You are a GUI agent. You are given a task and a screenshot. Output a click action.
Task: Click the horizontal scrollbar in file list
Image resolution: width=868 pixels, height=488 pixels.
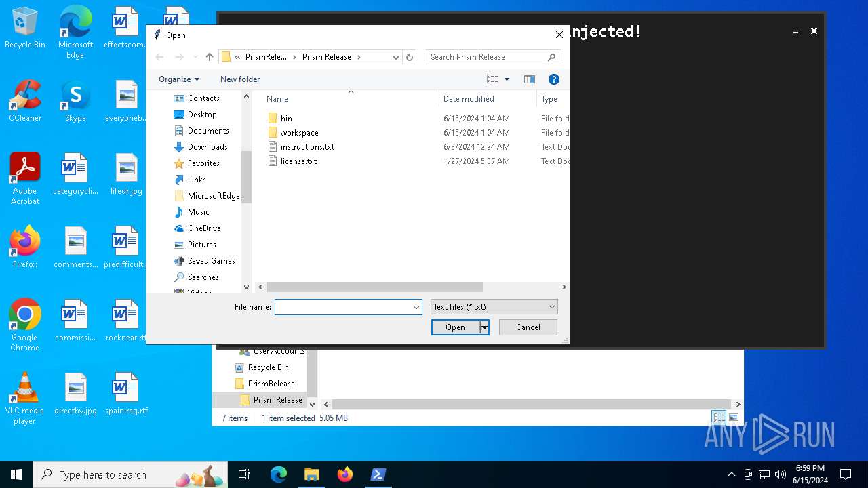coord(374,287)
